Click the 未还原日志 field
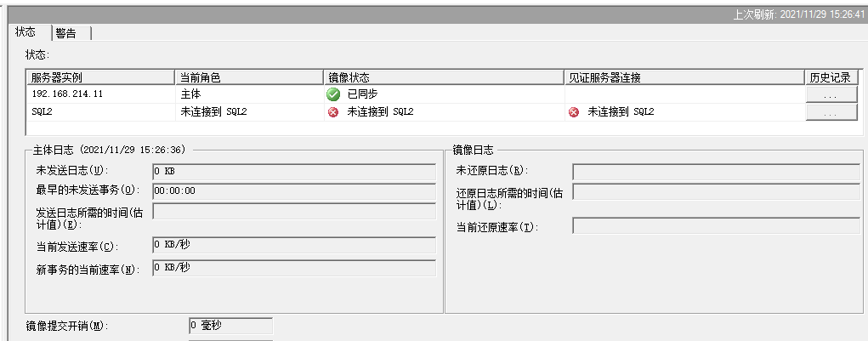 tap(716, 171)
